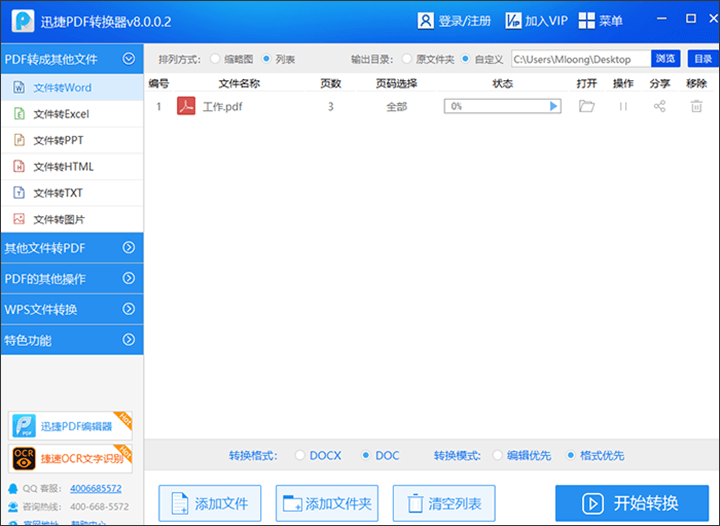Expand the WPS文件转换 section
Screen dimensions: 720x526
72,309
